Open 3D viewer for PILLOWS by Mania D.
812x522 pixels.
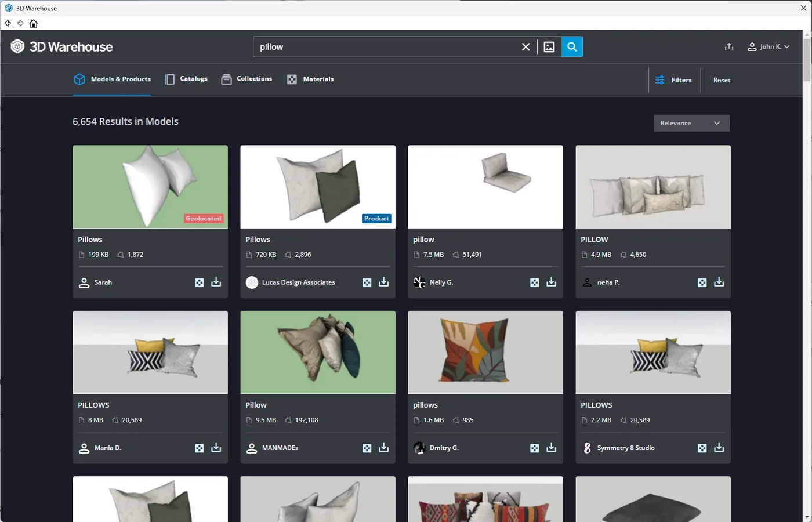(x=199, y=448)
